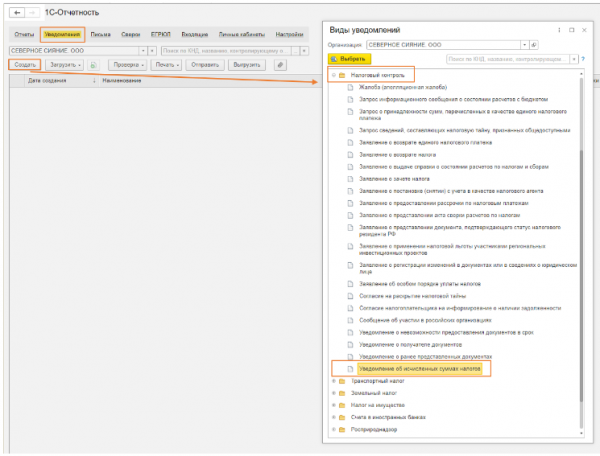Click document icon for Согласие на раскрытие налоговой тайны
Viewport: 600px width, 456px height.
[x=350, y=296]
